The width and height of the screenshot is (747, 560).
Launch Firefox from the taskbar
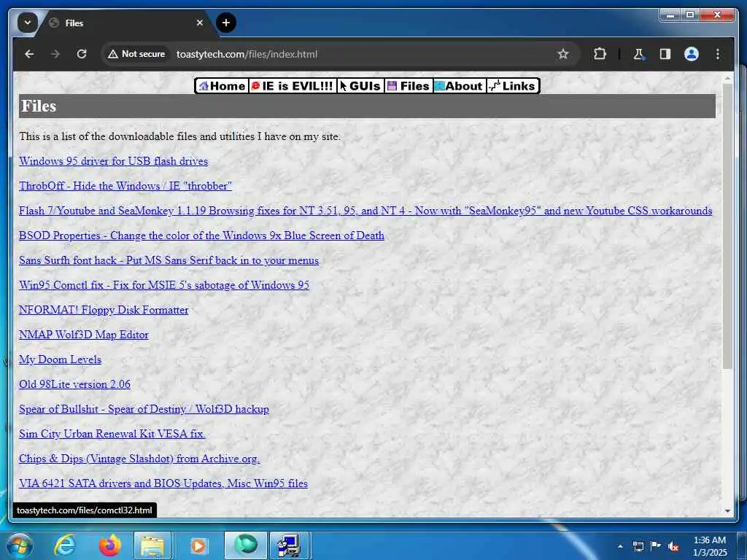[110, 545]
